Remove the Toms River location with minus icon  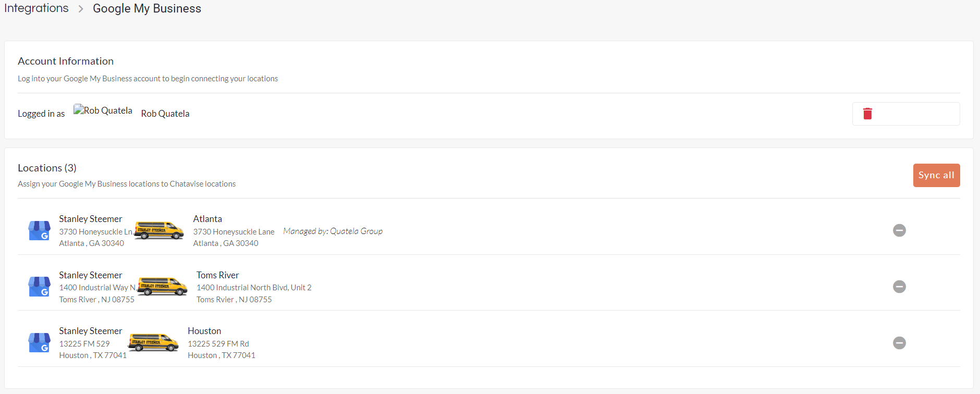coord(899,287)
